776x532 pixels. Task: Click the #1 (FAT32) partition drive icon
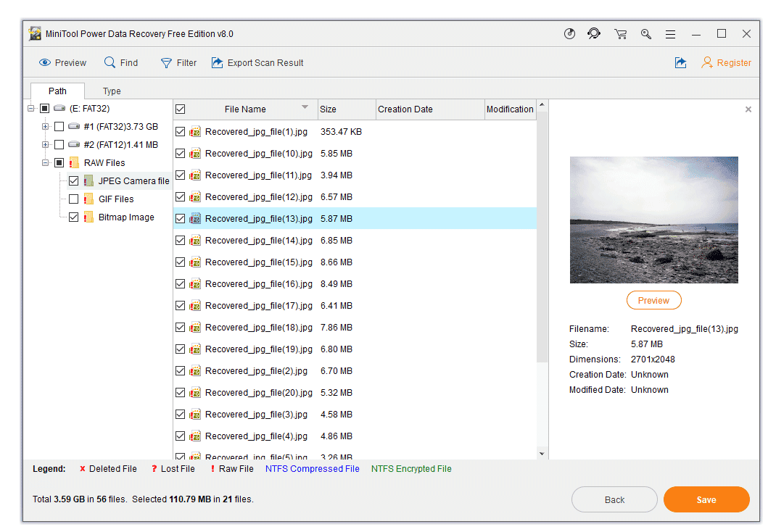[x=74, y=126]
